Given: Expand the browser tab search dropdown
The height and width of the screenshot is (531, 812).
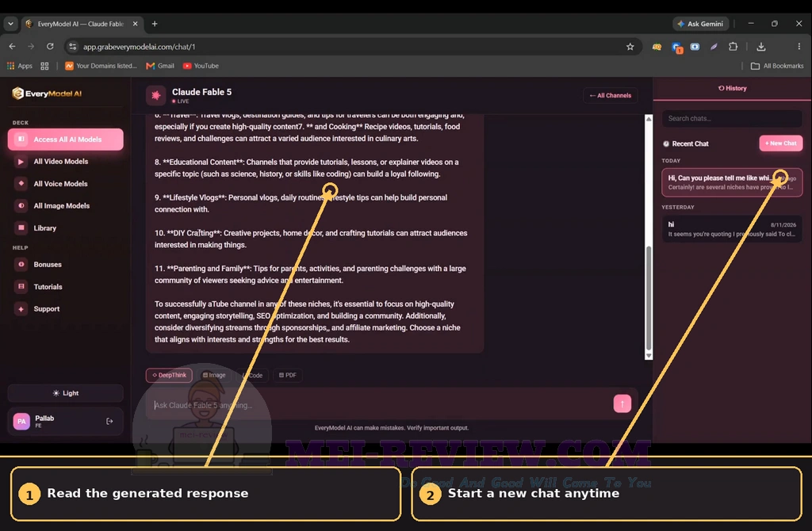Looking at the screenshot, I should click(x=10, y=24).
